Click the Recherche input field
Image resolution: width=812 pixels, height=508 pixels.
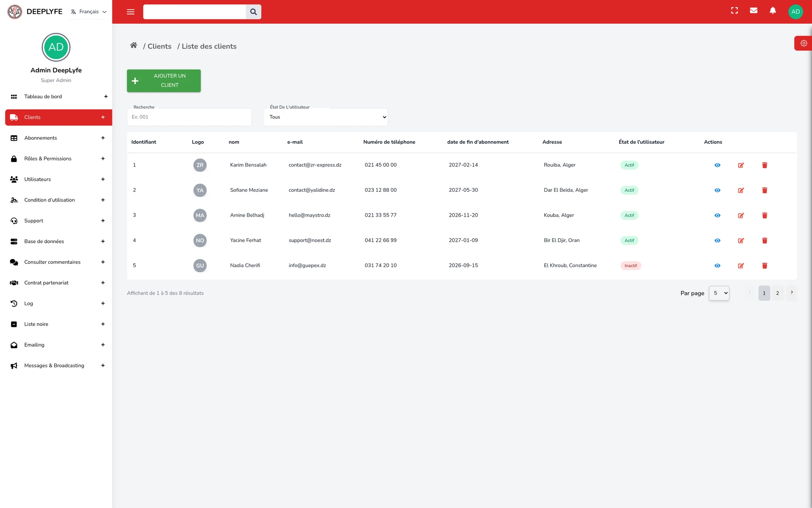(189, 117)
